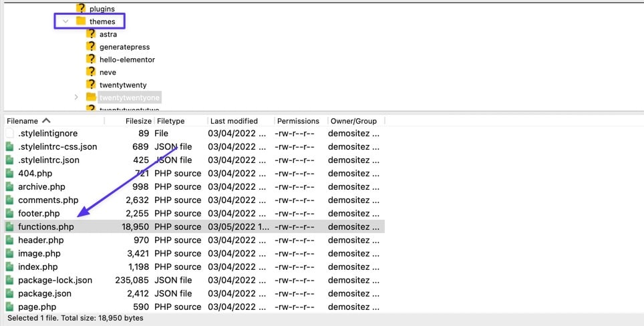The height and width of the screenshot is (326, 644).
Task: Click the neve folder icon
Action: pyautogui.click(x=91, y=72)
